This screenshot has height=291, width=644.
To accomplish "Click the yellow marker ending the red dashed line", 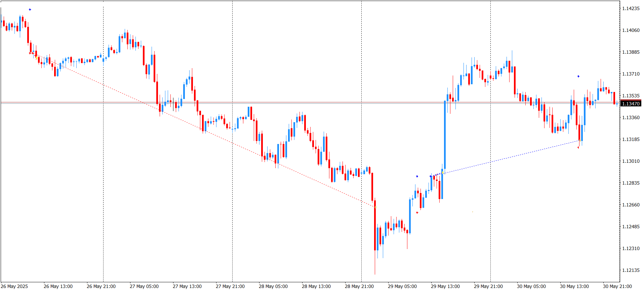I will pyautogui.click(x=375, y=207).
